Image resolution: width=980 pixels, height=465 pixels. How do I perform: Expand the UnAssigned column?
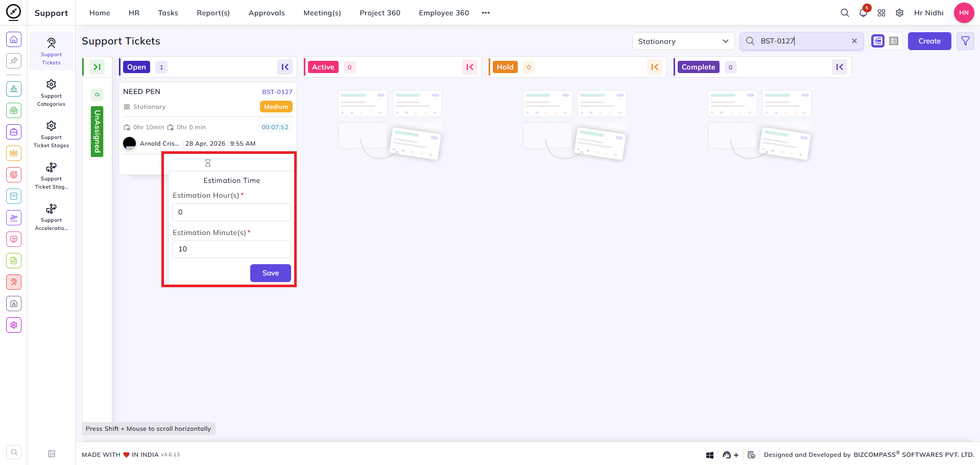(x=97, y=67)
